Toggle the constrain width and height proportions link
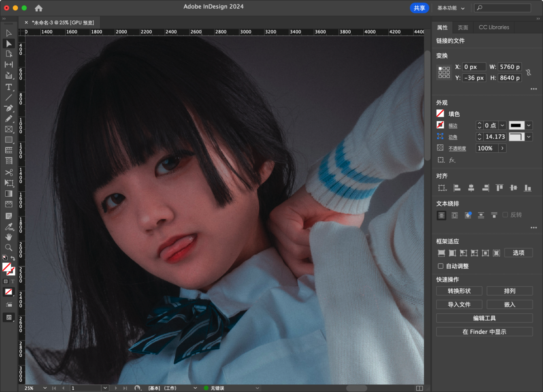Viewport: 543px width, 392px height. [x=528, y=72]
